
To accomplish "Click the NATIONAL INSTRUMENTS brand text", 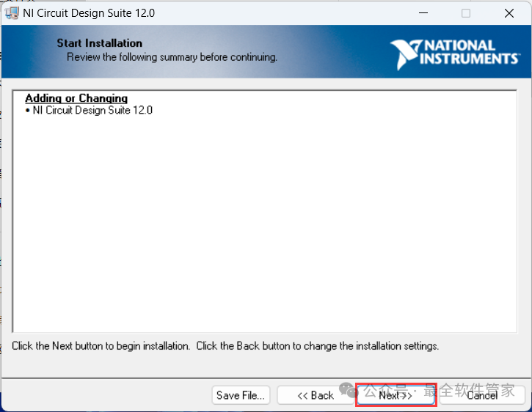I will [468, 52].
